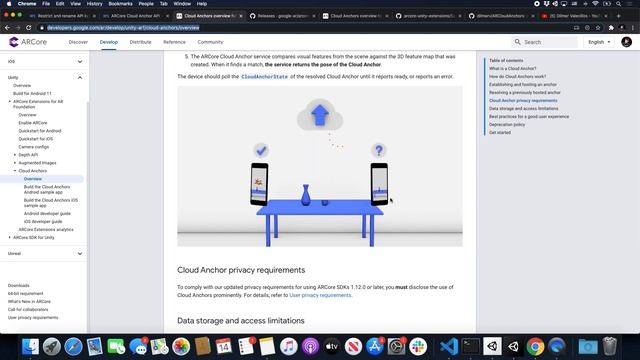Go back with browser back arrow

7,28
